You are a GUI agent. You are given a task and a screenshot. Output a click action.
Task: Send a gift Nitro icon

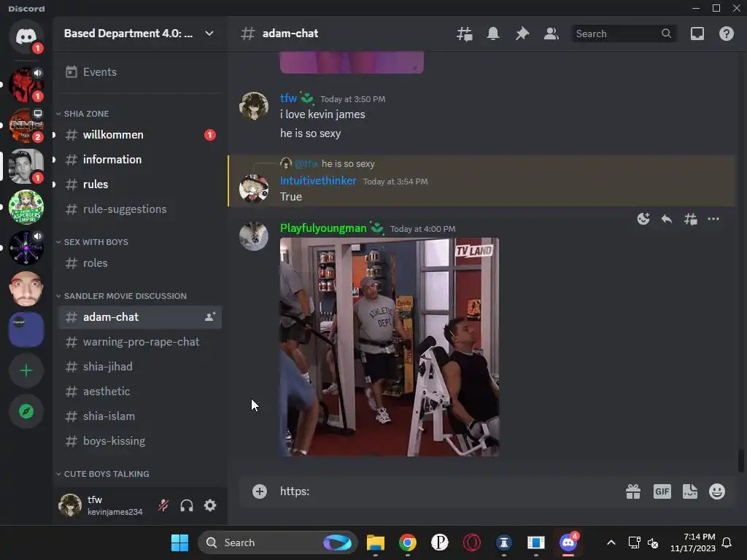click(x=633, y=491)
